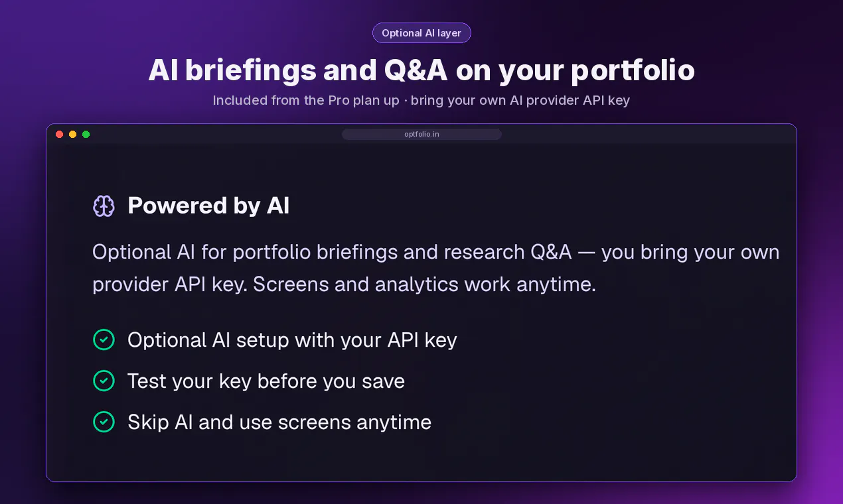Click the sentence Screens and analytics work anytime

pyautogui.click(x=424, y=284)
